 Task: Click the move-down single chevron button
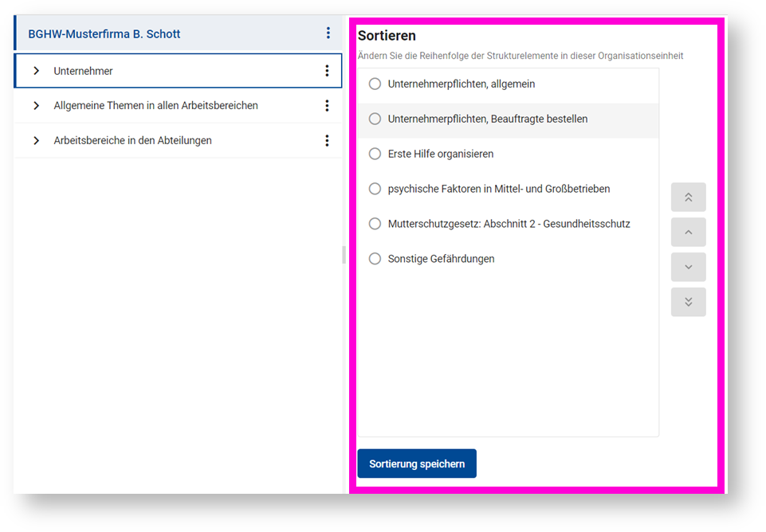pyautogui.click(x=688, y=267)
